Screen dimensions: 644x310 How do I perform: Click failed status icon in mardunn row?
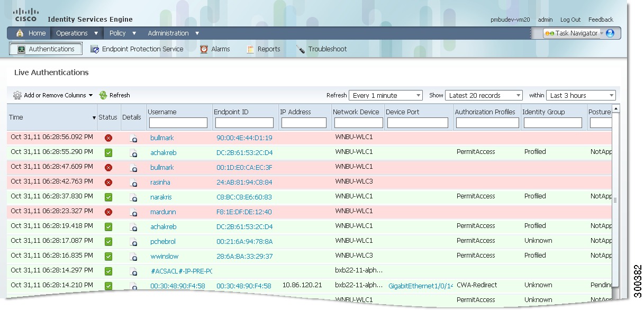tap(108, 212)
